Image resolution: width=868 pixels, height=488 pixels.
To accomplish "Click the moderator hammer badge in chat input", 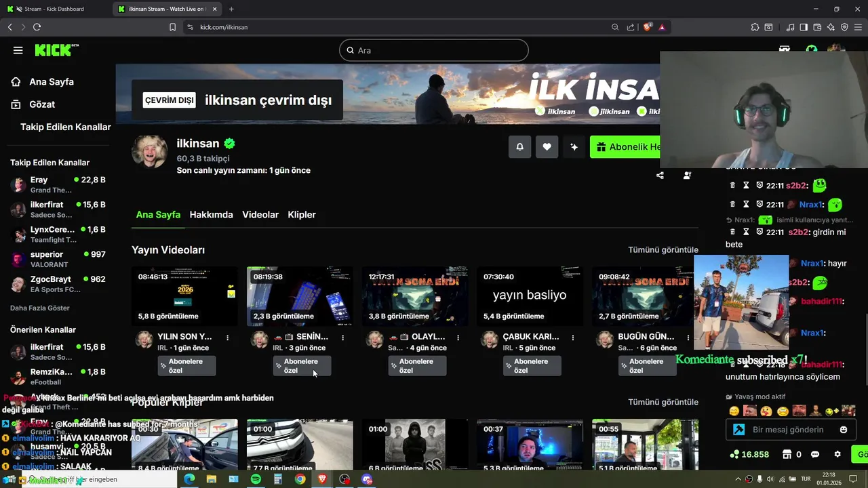I will click(x=738, y=430).
